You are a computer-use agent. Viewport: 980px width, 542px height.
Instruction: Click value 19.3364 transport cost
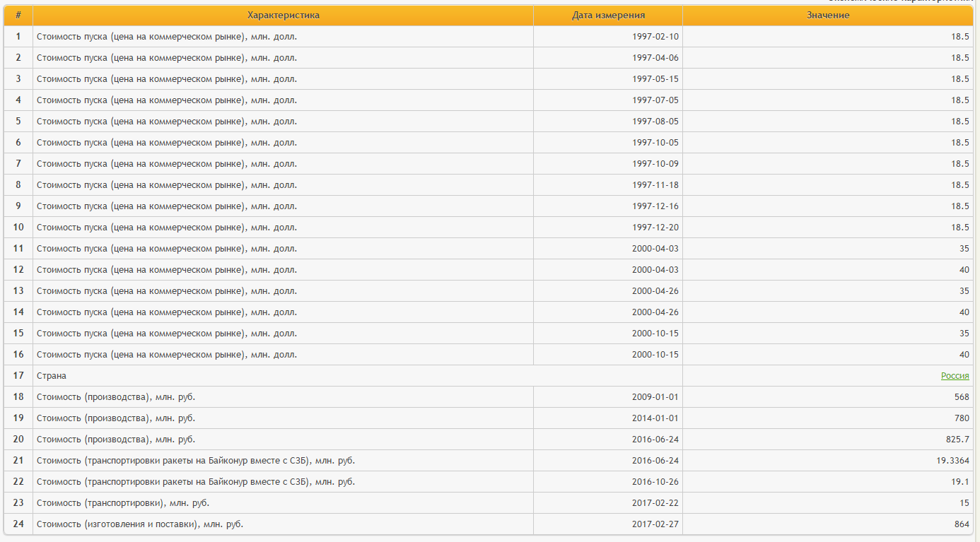pyautogui.click(x=953, y=461)
